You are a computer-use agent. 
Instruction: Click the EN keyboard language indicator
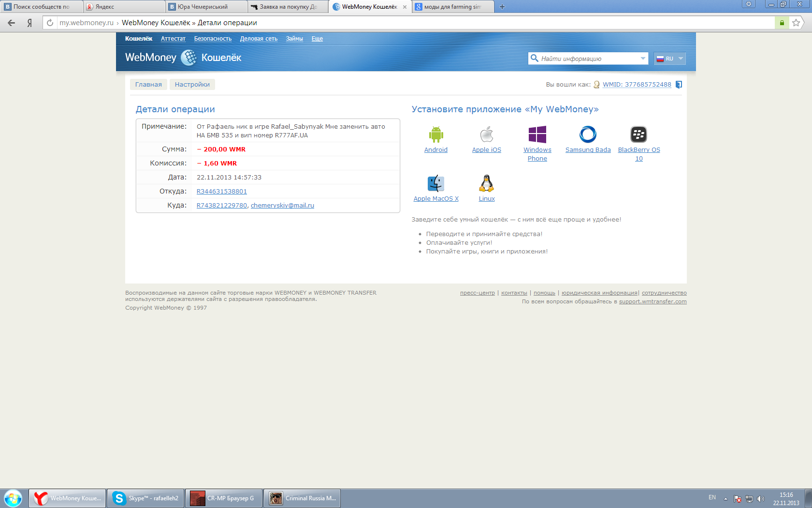point(712,497)
